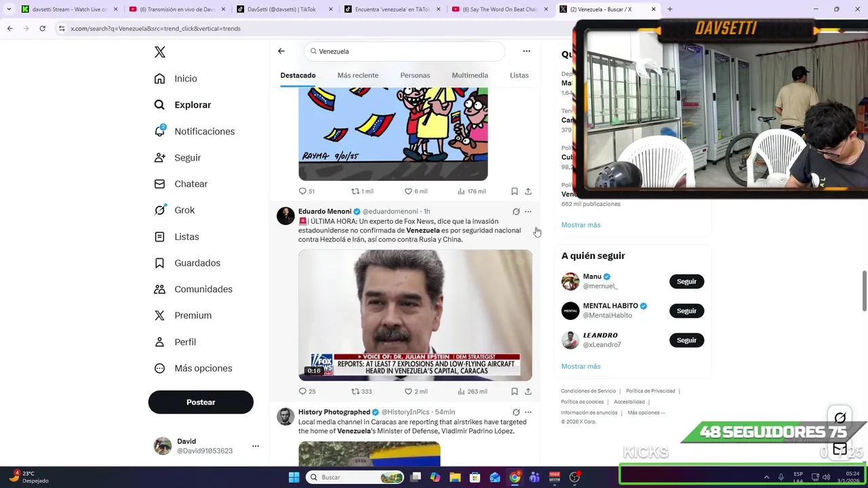This screenshot has height=488, width=868.
Task: Bookmark Eduardo Menoni's post
Action: click(x=515, y=392)
